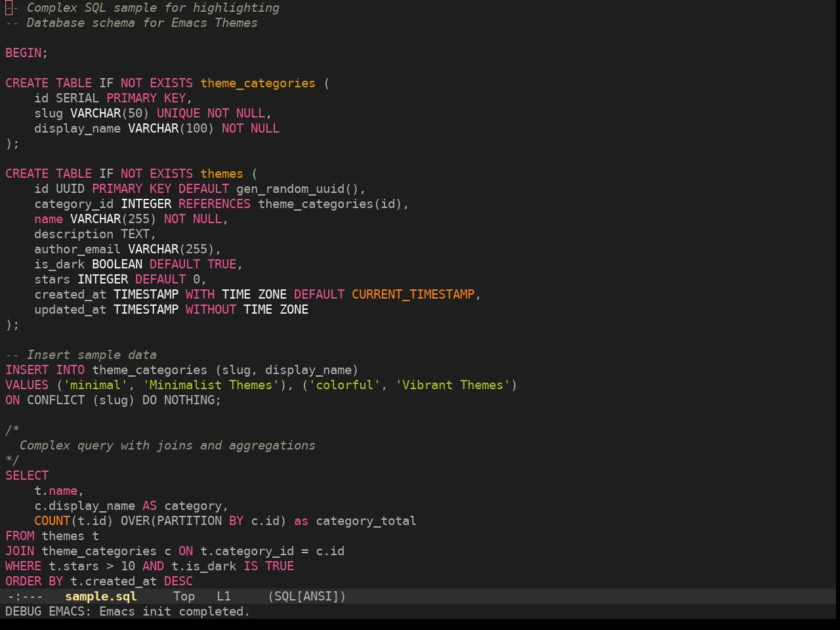Click CURRENT_TIMESTAMP on created_at line
Viewport: 840px width, 630px height.
tap(413, 295)
